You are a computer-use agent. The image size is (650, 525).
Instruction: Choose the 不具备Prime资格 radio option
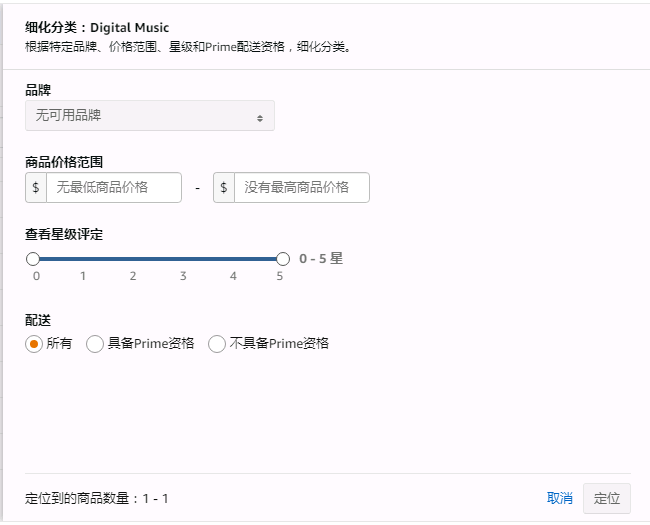pyautogui.click(x=217, y=344)
